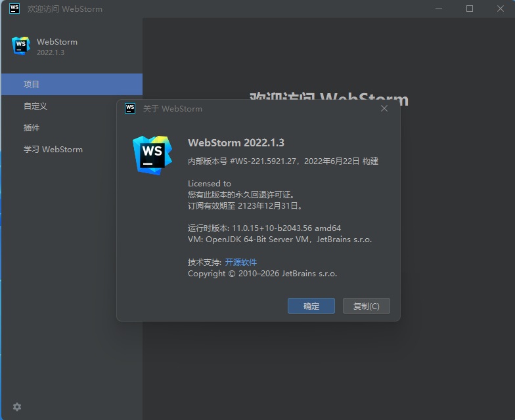The width and height of the screenshot is (515, 420).
Task: Click the large WebStorm logo in About dialog
Action: (x=152, y=155)
